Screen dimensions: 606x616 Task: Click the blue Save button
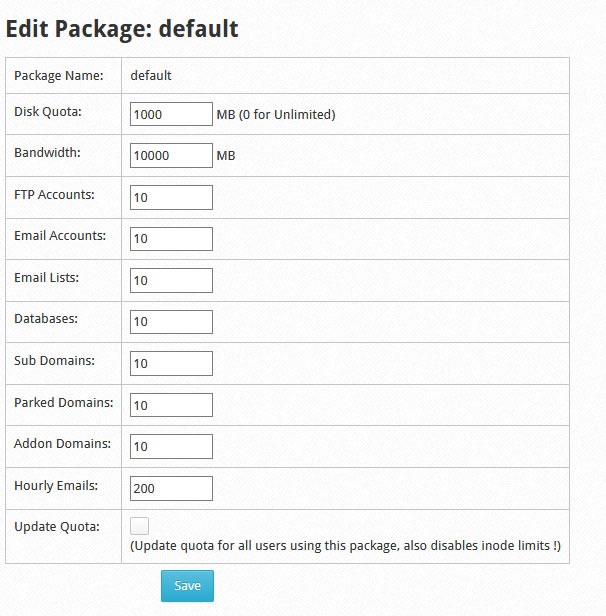coord(187,586)
